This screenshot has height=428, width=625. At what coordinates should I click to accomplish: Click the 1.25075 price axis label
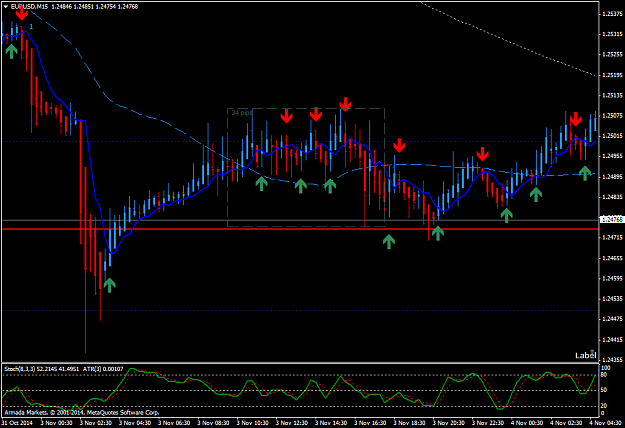pyautogui.click(x=612, y=116)
